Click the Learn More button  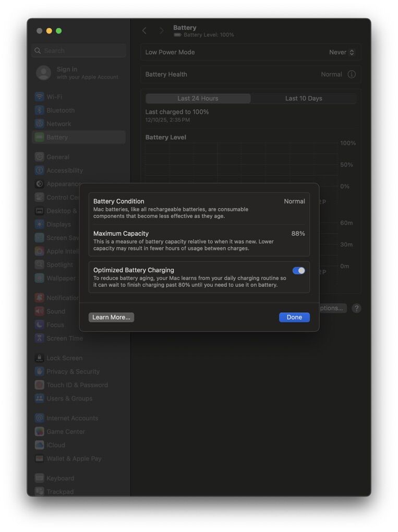click(111, 317)
